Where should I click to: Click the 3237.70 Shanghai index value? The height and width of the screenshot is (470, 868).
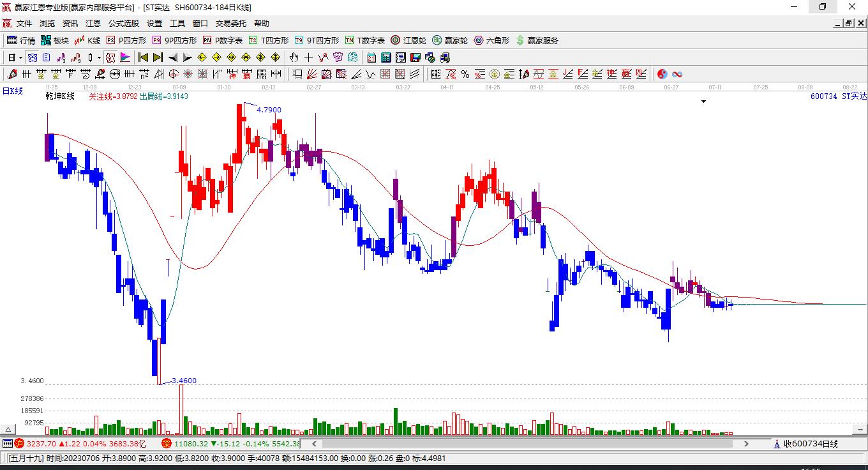41,443
